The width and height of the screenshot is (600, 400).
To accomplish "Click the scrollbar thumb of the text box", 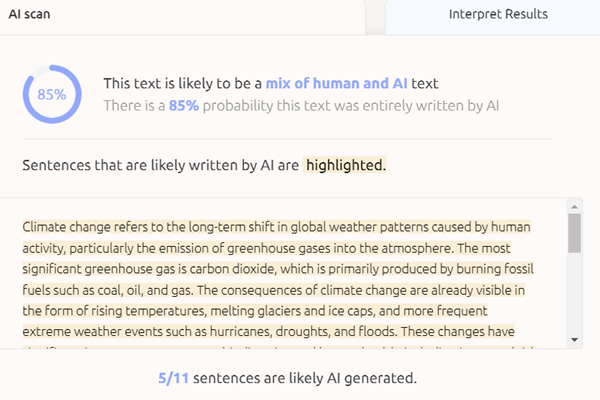I will click(574, 233).
